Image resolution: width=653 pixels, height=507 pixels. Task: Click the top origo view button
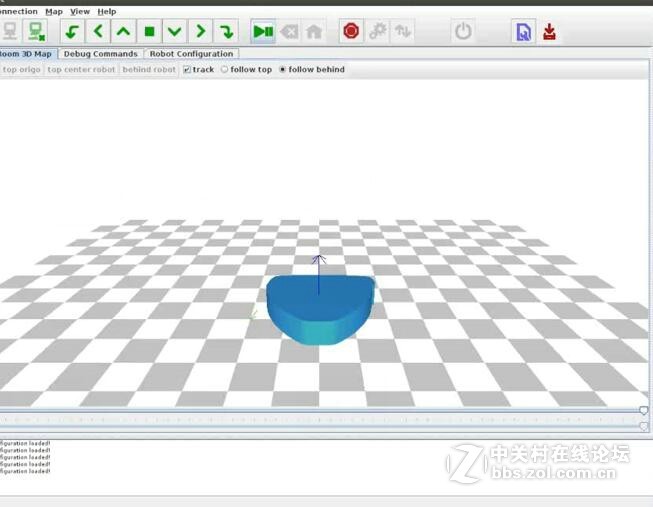(21, 70)
